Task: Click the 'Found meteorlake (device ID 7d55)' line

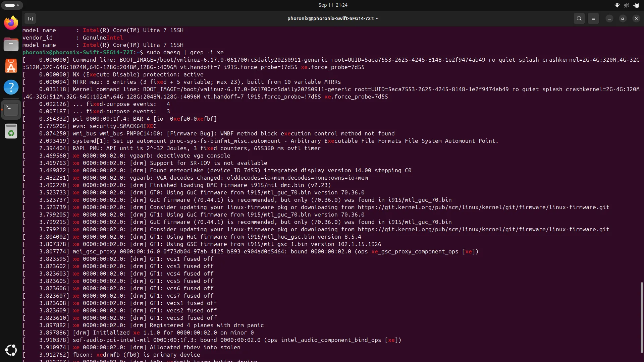Action: click(217, 170)
